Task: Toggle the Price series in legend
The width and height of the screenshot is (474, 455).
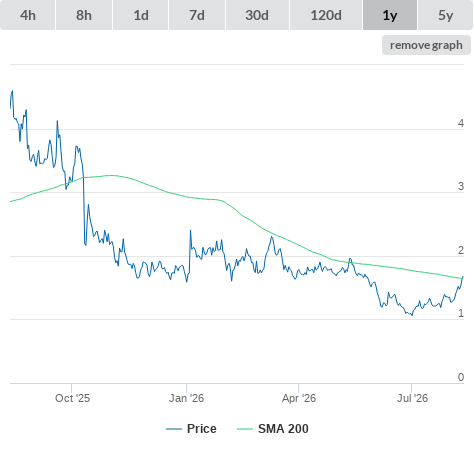Action: [x=202, y=429]
